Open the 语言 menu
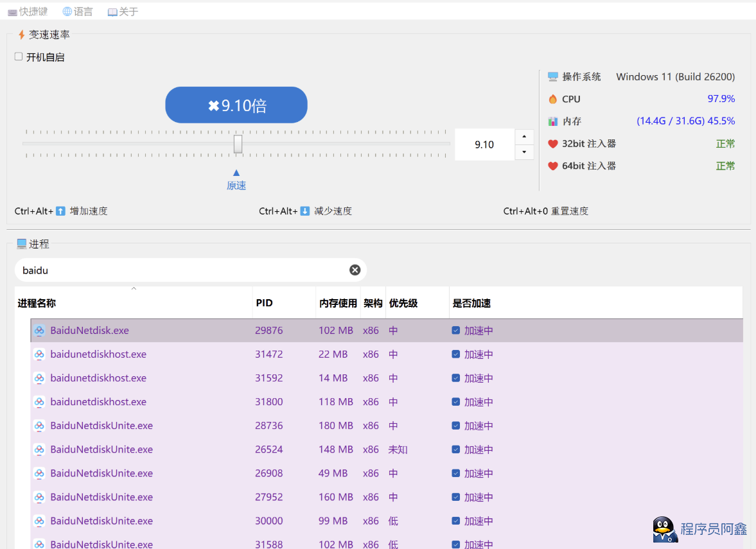The image size is (756, 549). pyautogui.click(x=78, y=12)
